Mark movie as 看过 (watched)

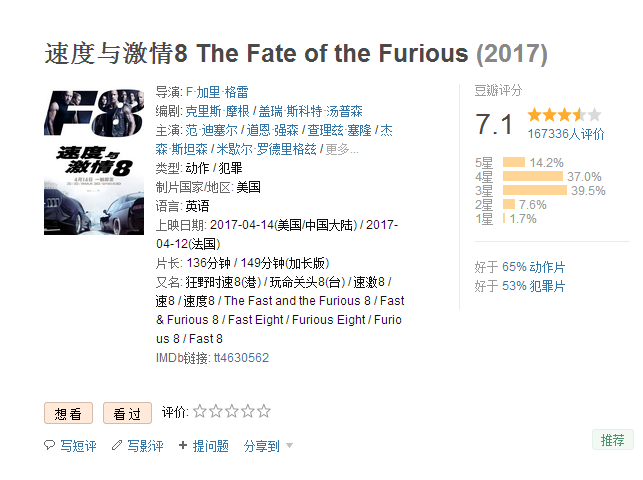pyautogui.click(x=127, y=413)
